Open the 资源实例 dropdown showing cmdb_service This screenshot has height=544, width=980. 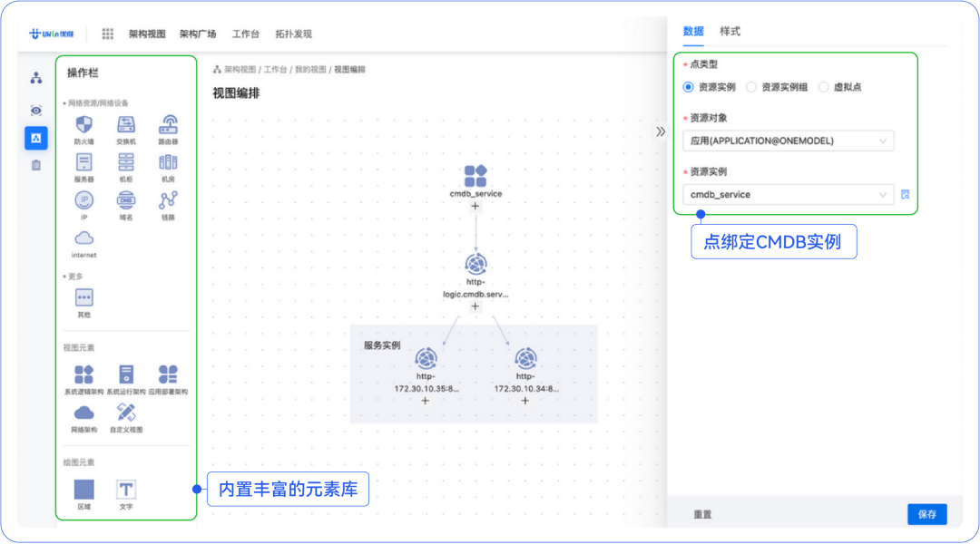coord(789,195)
